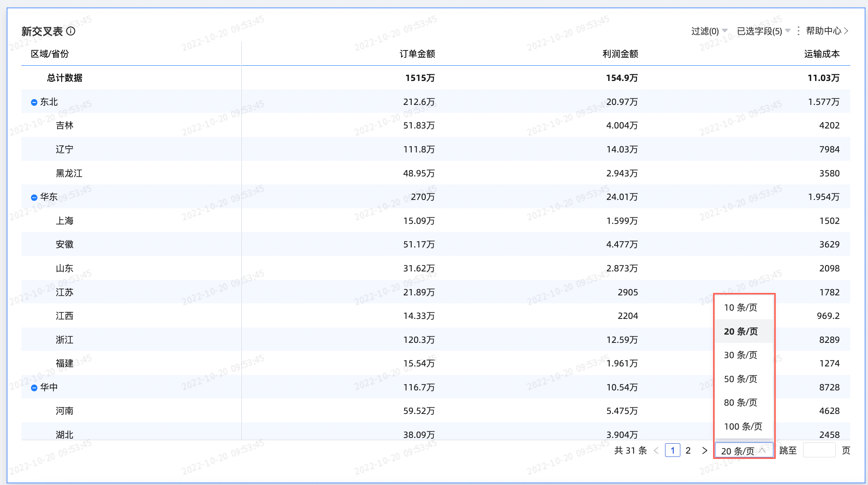The image size is (868, 485).
Task: Open 帮助中心 help center link
Action: tap(827, 31)
